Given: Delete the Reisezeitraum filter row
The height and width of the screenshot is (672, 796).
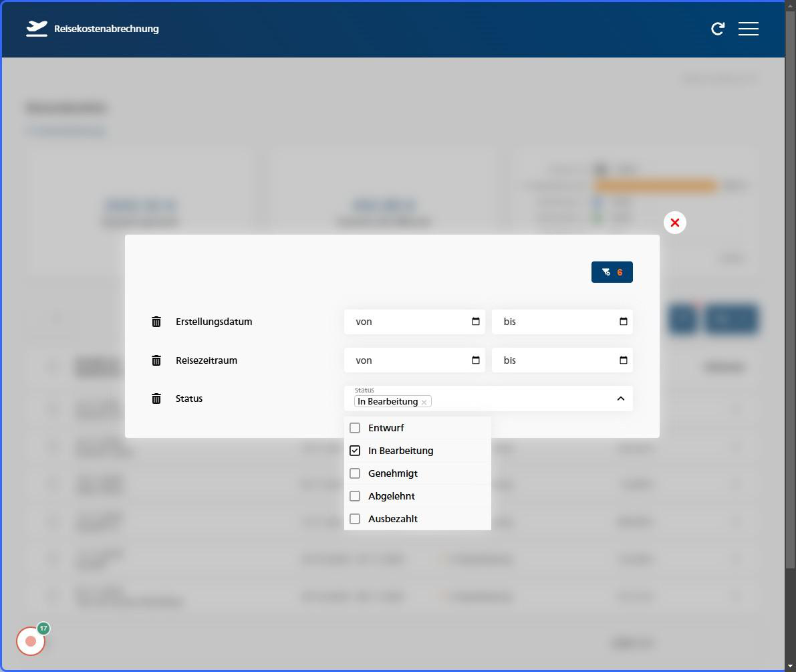Looking at the screenshot, I should tap(156, 360).
